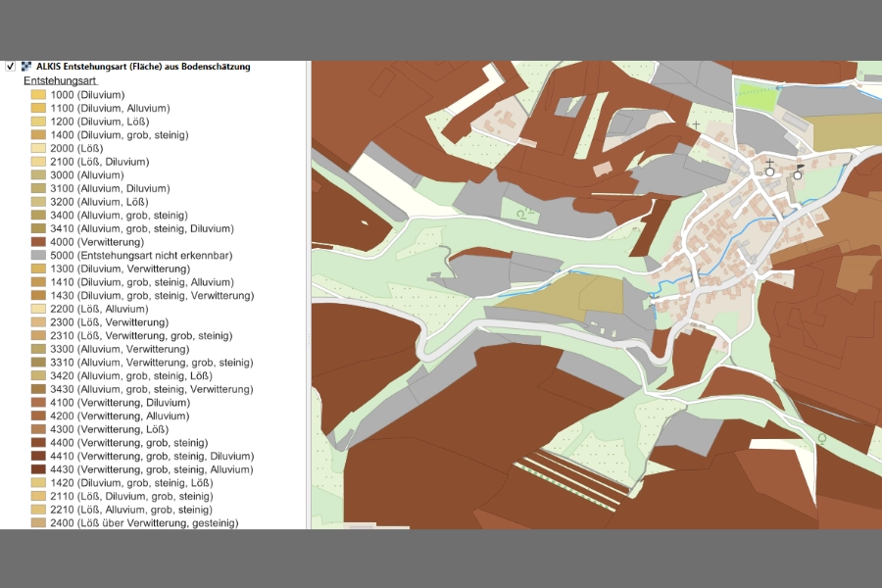Click the grey 5000 legend symbol
The width and height of the screenshot is (882, 588).
(x=38, y=255)
